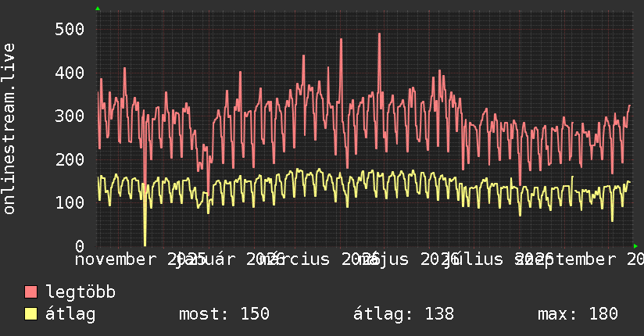Screen dimensions: 644x336
Task: Click the november 2025 x-axis label
Action: point(140,259)
